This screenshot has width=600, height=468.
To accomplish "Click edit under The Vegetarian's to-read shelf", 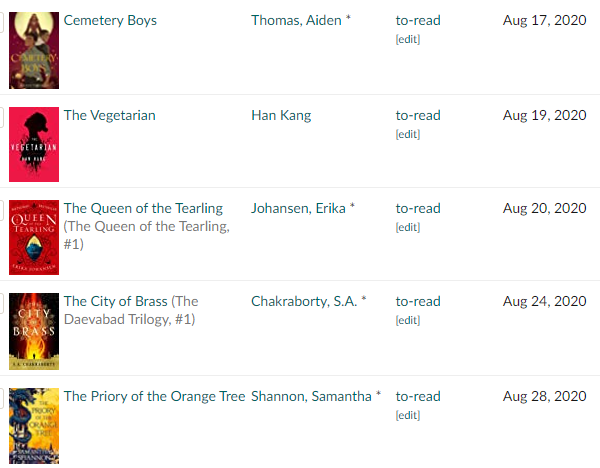I will [408, 134].
